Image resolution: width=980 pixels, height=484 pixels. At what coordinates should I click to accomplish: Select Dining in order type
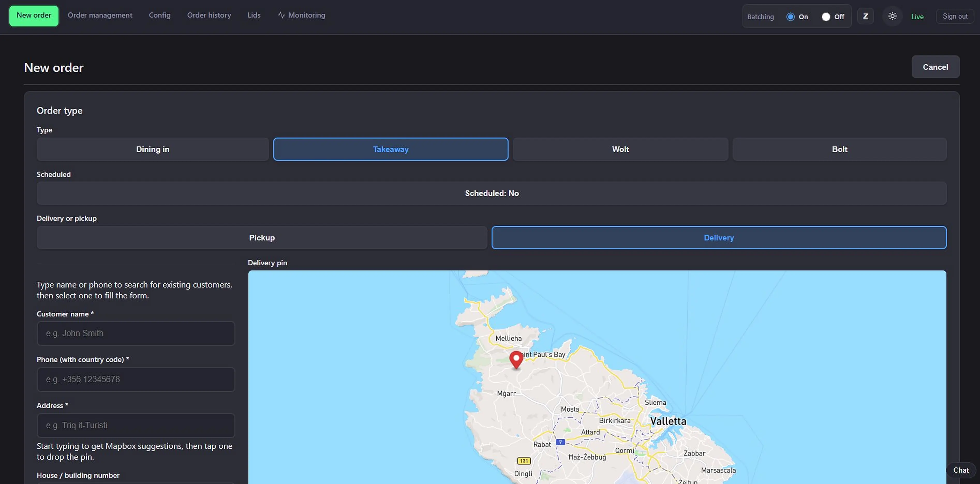point(153,149)
